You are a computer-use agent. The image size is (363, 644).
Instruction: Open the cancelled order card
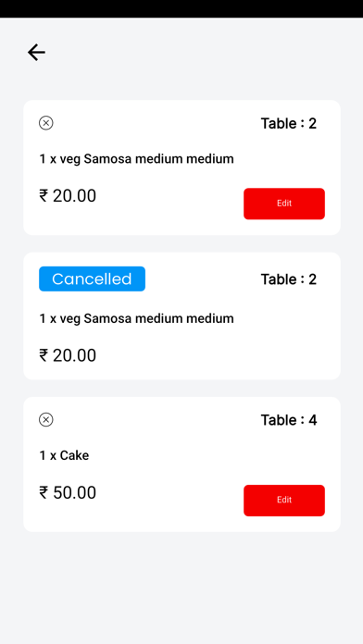(181, 316)
